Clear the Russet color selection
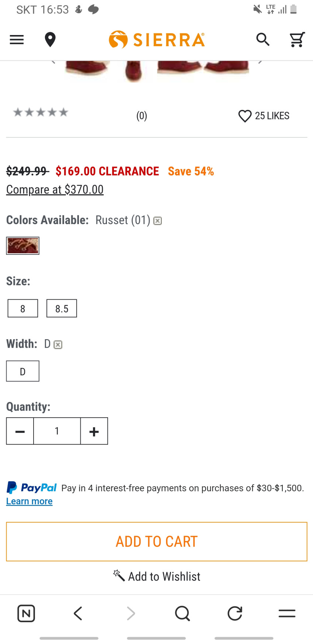This screenshot has width=313, height=644. [158, 221]
